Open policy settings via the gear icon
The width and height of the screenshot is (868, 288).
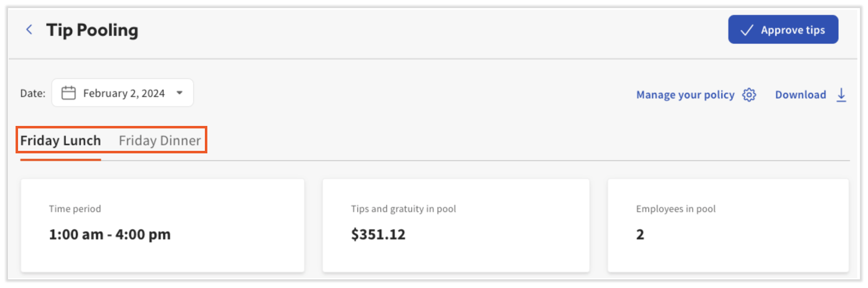(x=749, y=95)
